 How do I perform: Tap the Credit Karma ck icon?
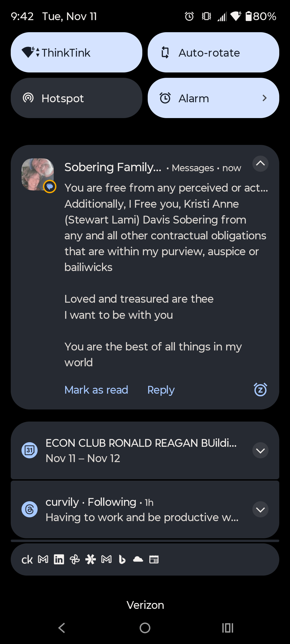(27, 560)
